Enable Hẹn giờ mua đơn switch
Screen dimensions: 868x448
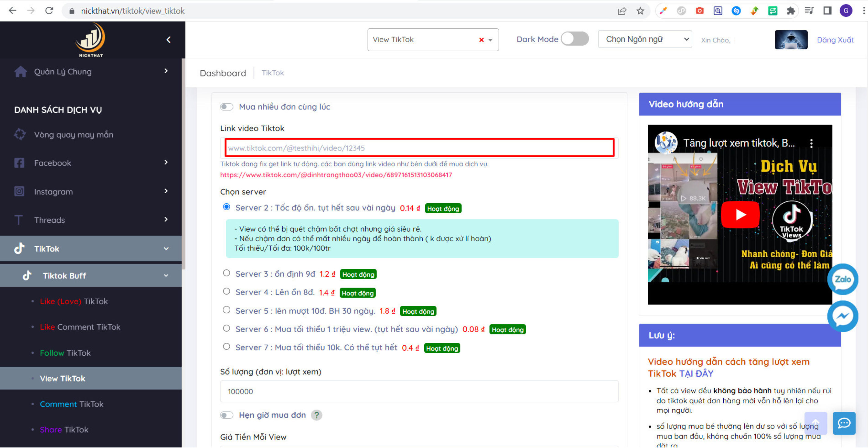click(x=226, y=415)
